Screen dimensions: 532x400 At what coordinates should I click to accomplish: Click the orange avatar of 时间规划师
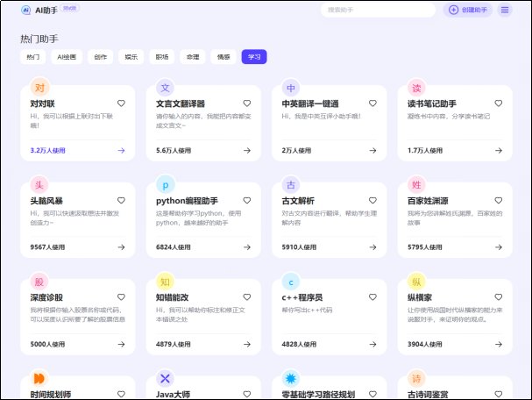pos(39,378)
